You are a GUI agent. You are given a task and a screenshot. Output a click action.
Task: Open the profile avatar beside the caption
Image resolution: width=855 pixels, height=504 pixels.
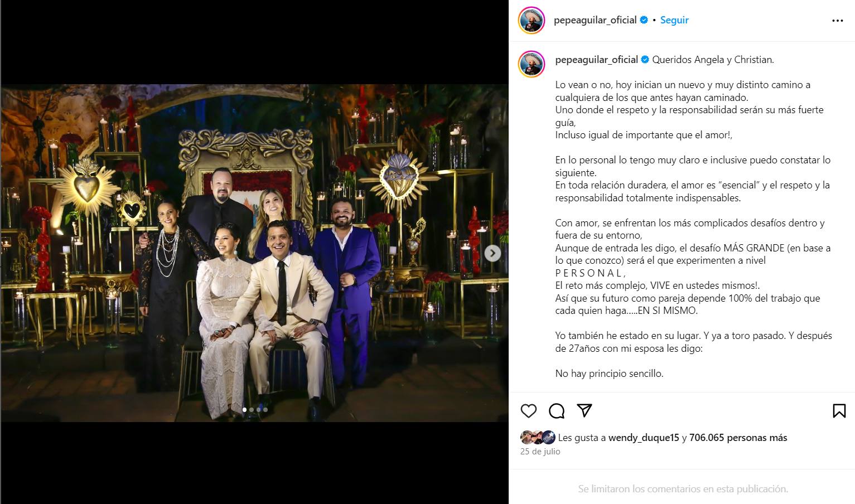(532, 64)
